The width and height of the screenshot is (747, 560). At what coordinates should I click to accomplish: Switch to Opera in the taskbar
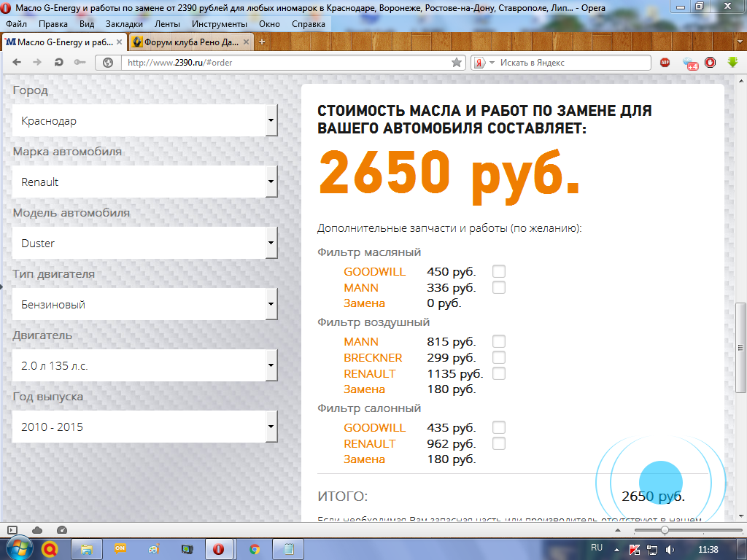pos(218,550)
